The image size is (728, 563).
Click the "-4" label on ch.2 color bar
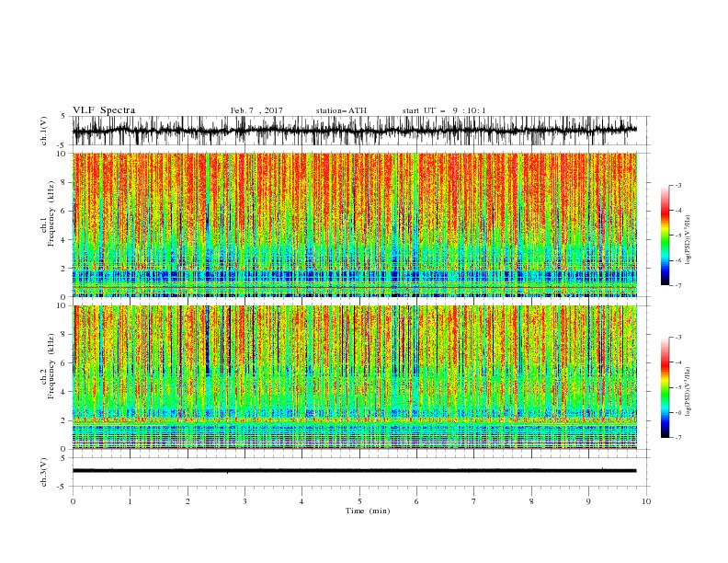[x=677, y=362]
